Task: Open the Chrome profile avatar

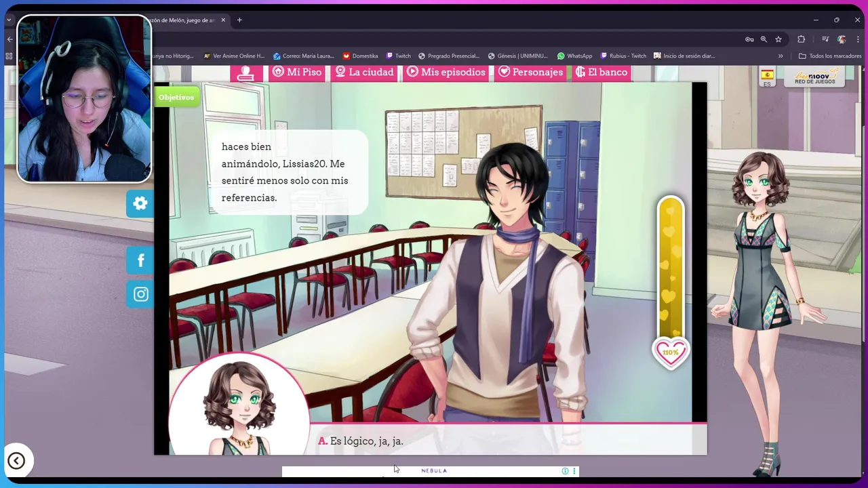Action: (842, 39)
